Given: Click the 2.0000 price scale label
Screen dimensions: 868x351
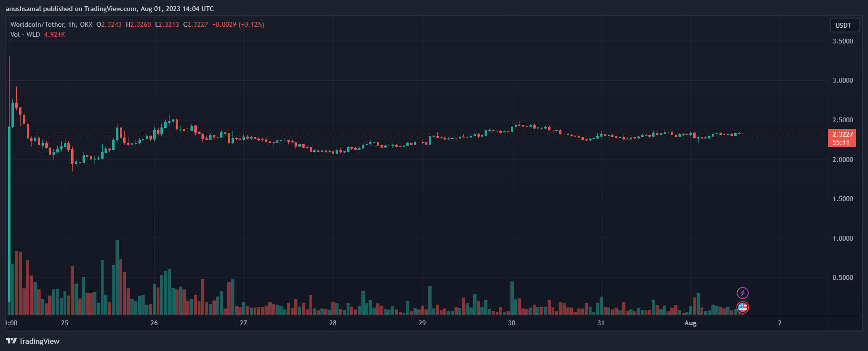Looking at the screenshot, I should (843, 160).
